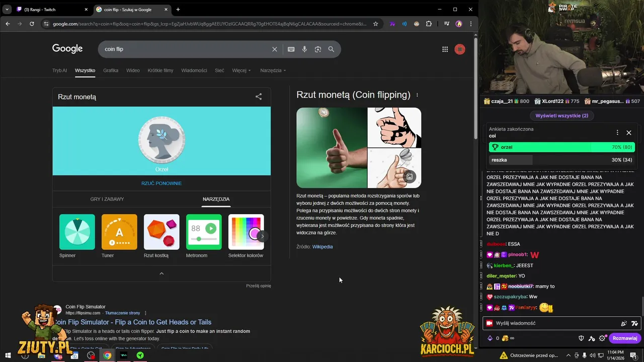Click the coin flip result coin image

[162, 140]
